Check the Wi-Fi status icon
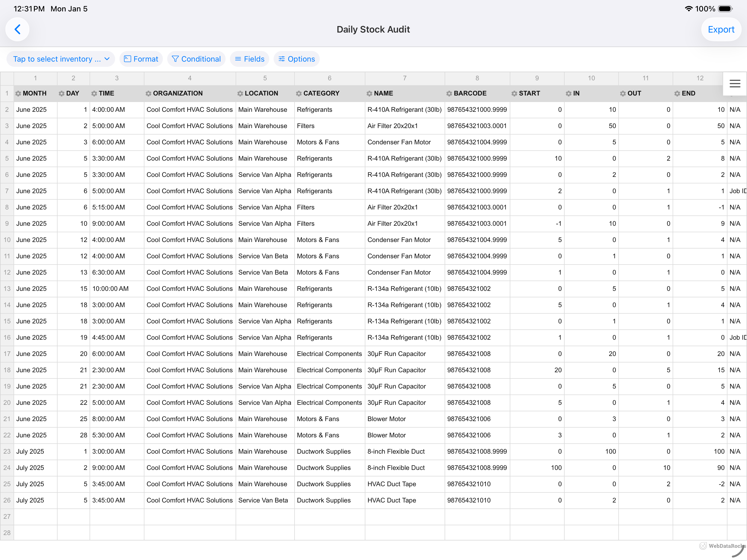 click(x=689, y=9)
